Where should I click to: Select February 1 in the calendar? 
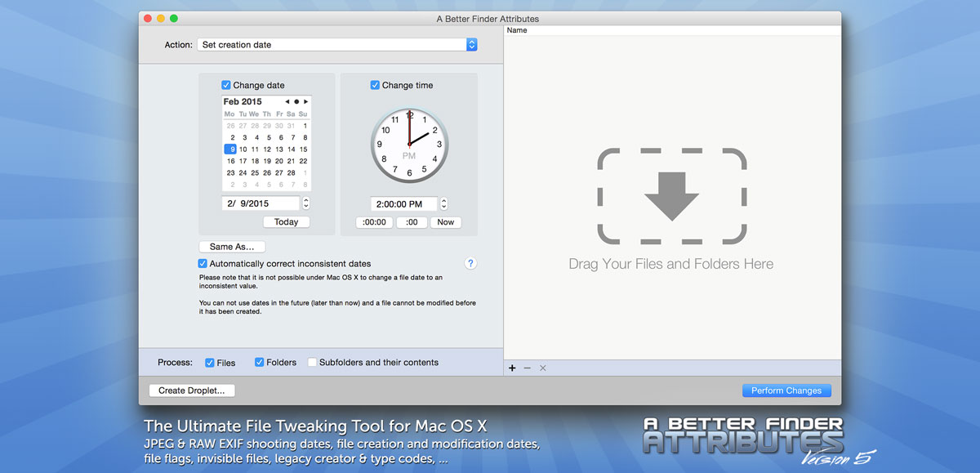(x=304, y=126)
